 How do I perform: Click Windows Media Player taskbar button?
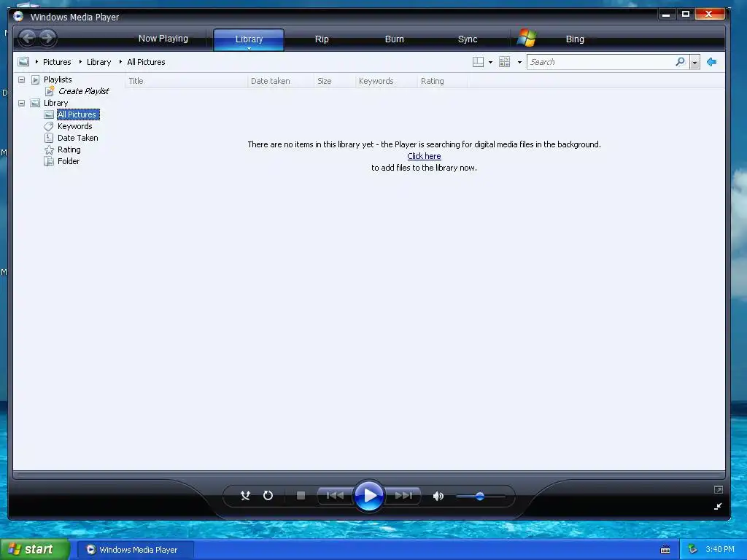(x=135, y=550)
